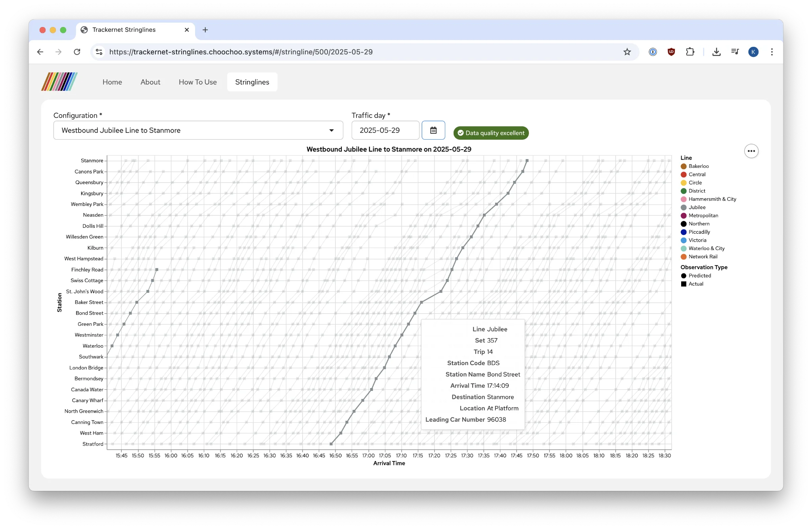Click the 17:00 arrival time tick
This screenshot has width=812, height=529.
[368, 456]
